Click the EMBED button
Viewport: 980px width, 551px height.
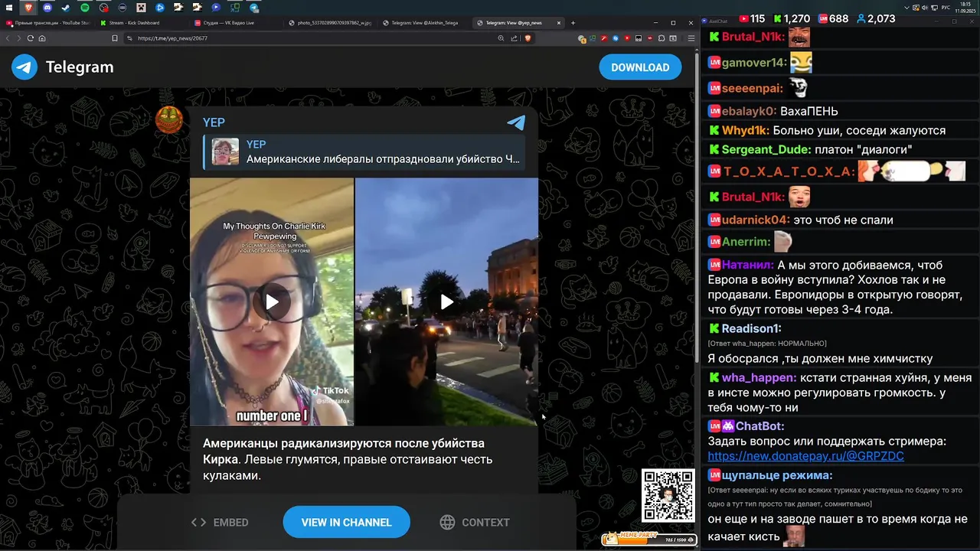pos(220,522)
